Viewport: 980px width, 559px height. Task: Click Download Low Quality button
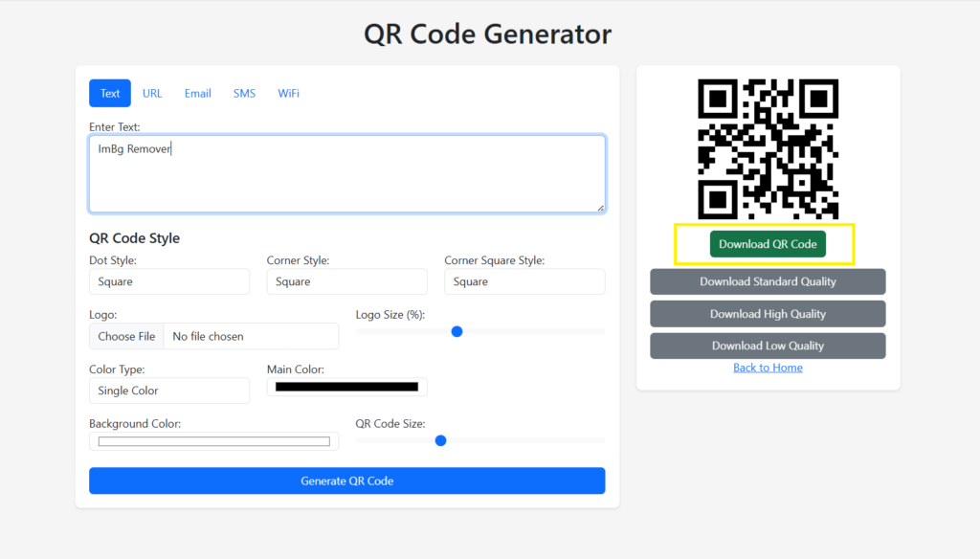[768, 346]
